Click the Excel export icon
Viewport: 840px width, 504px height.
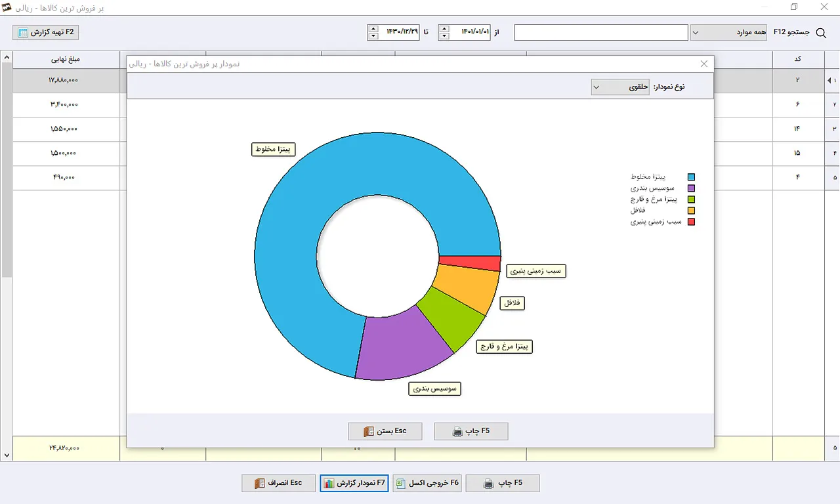tap(401, 484)
